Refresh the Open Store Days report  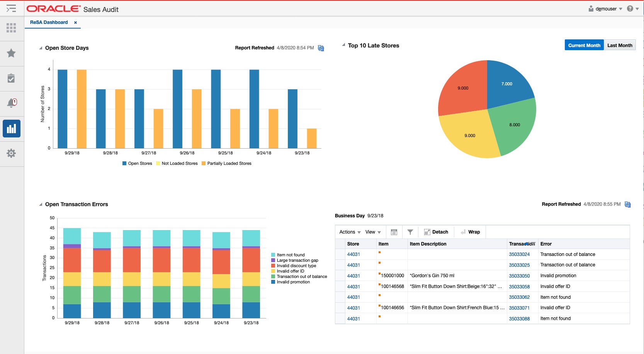click(x=321, y=48)
